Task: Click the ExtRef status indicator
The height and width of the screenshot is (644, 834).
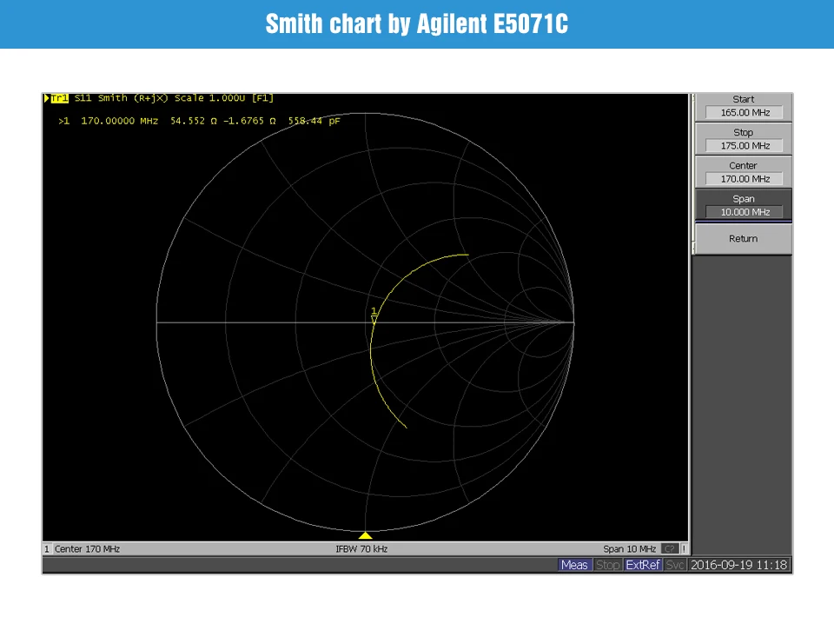Action: click(x=643, y=565)
